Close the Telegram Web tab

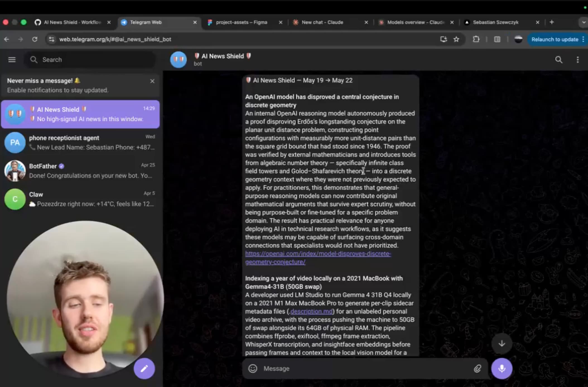point(195,22)
